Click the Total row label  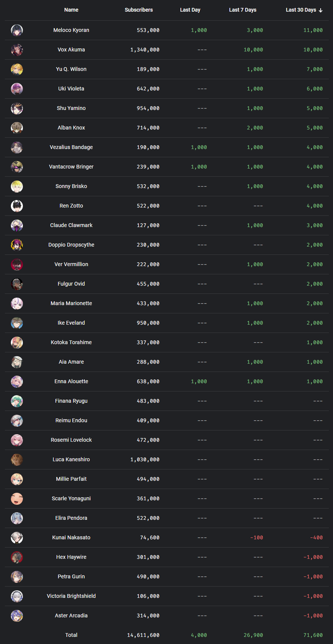coord(71,635)
